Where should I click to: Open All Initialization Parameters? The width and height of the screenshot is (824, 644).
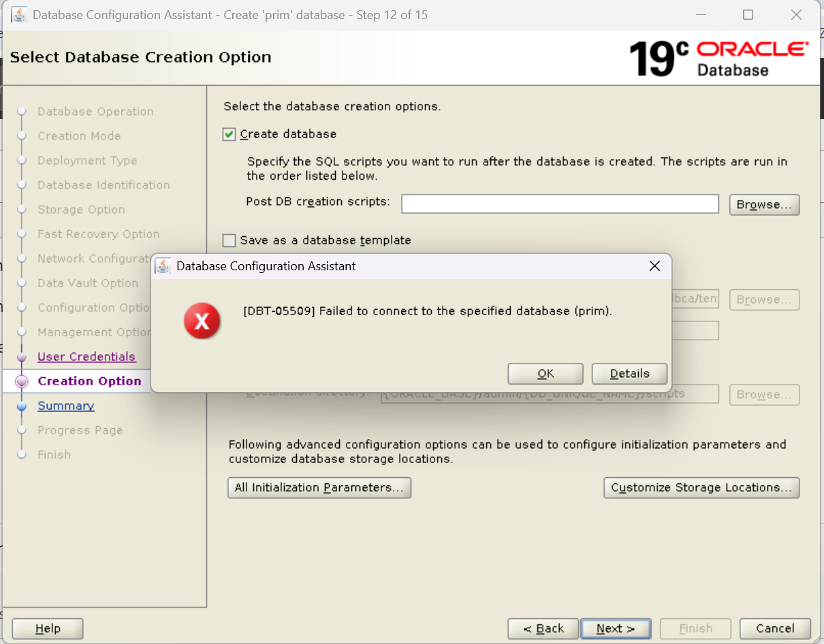coord(319,487)
